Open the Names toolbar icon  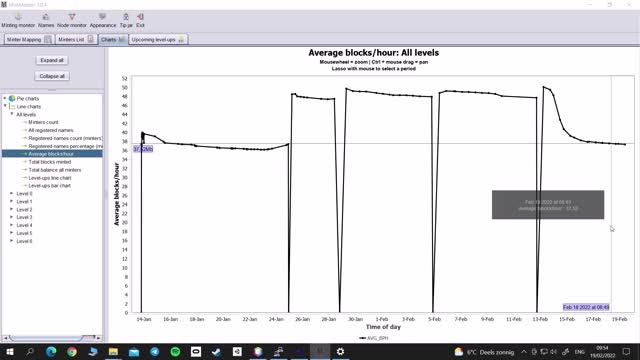tap(46, 20)
